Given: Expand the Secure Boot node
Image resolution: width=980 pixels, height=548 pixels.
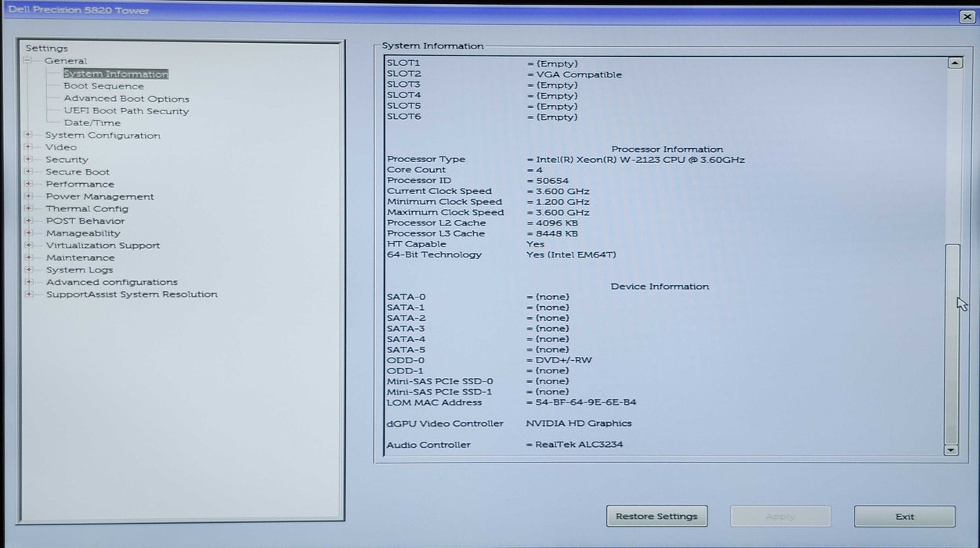Looking at the screenshot, I should [x=29, y=172].
